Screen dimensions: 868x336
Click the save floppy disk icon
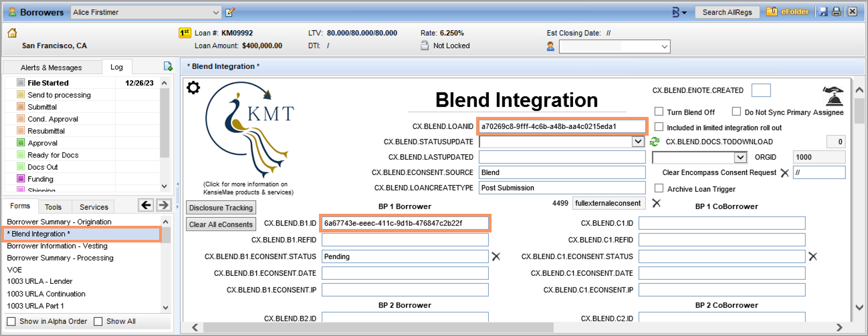(x=823, y=12)
